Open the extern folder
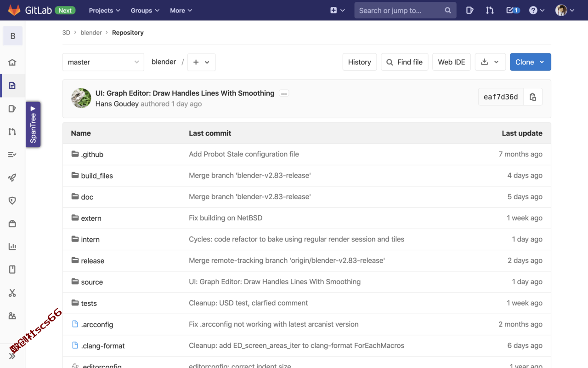The height and width of the screenshot is (368, 588). tap(91, 218)
